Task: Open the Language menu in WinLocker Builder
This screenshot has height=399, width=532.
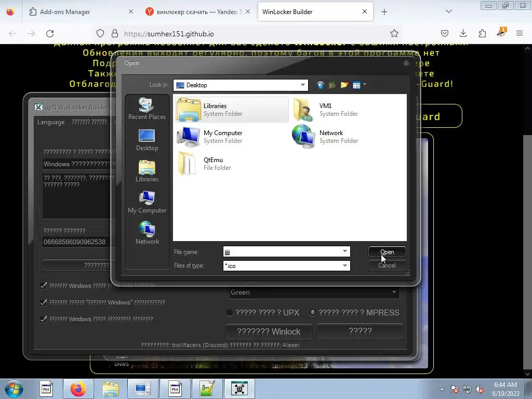Action: (51, 122)
